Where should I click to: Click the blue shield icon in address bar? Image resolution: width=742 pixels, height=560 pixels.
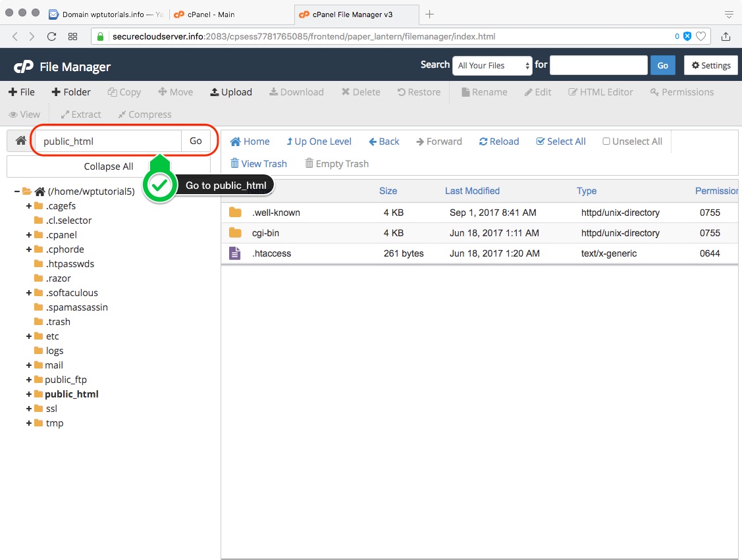687,36
